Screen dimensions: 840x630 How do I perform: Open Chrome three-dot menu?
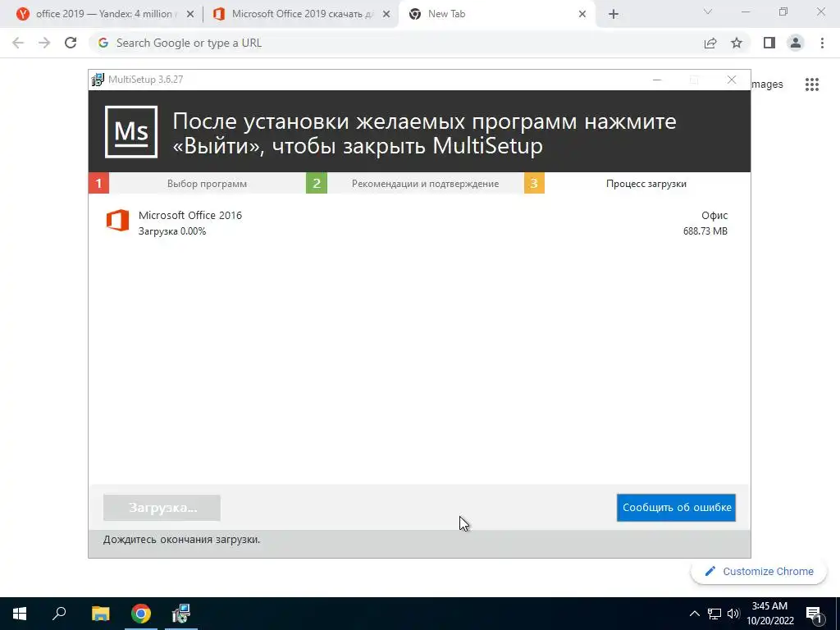pos(822,43)
